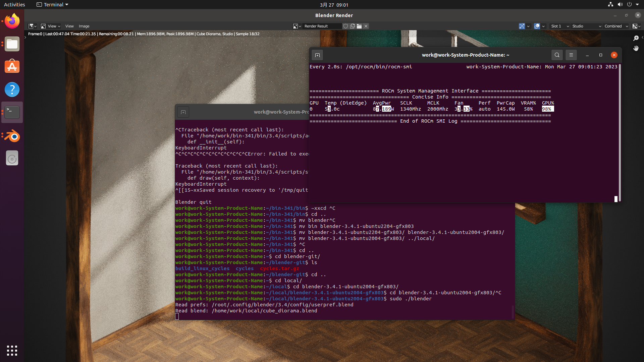Click the terminal hamburger menu icon
The height and width of the screenshot is (362, 644).
coord(571,55)
